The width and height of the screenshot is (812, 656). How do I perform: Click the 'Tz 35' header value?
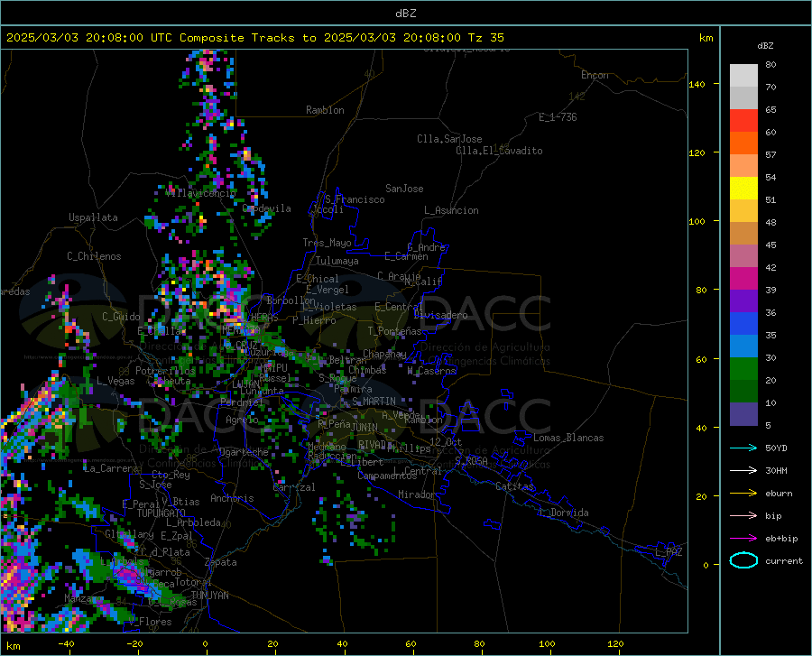point(486,38)
